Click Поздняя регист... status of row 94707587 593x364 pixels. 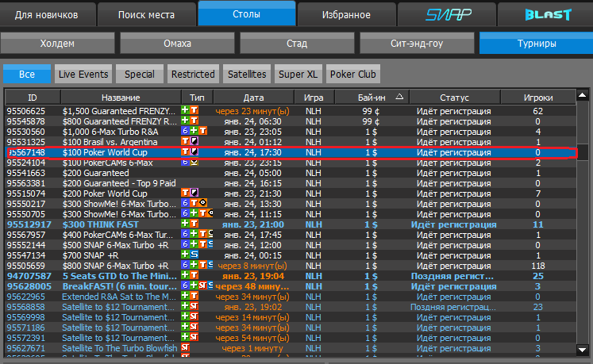point(452,276)
